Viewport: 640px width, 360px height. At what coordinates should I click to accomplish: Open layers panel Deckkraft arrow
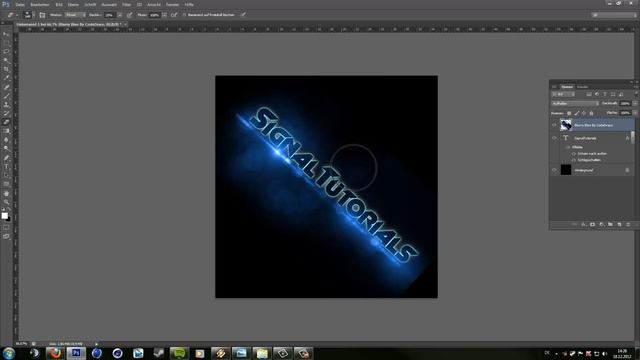click(x=635, y=104)
